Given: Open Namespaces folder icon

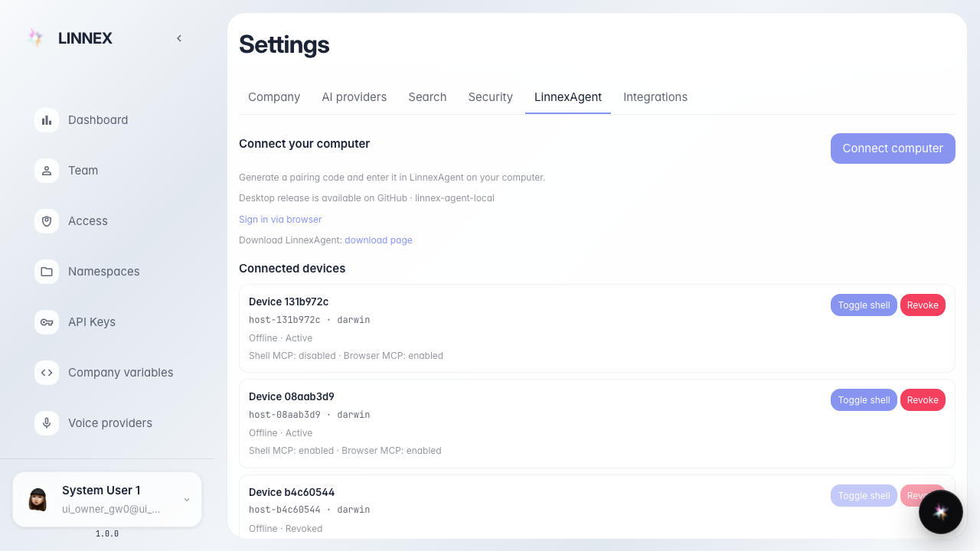Looking at the screenshot, I should click(x=47, y=272).
